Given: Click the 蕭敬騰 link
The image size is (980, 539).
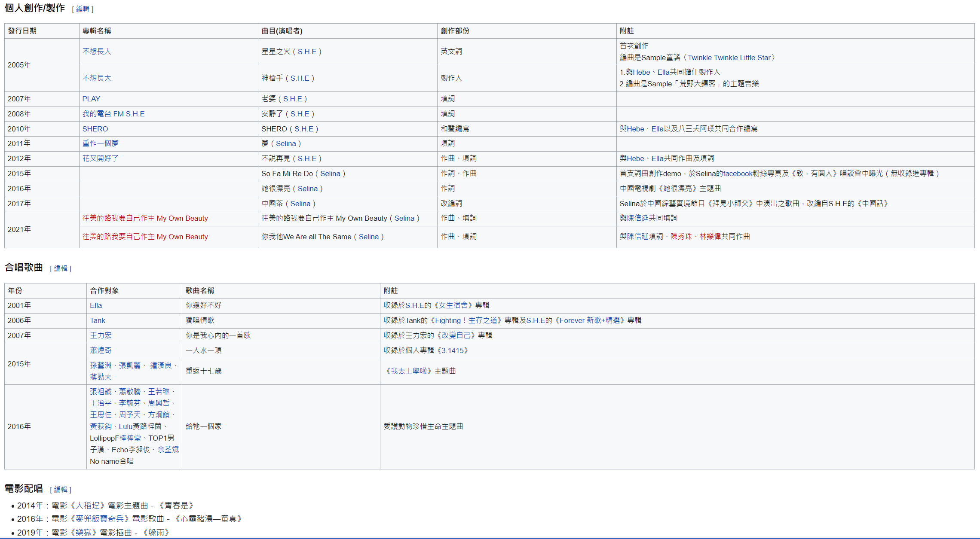Looking at the screenshot, I should 130,392.
